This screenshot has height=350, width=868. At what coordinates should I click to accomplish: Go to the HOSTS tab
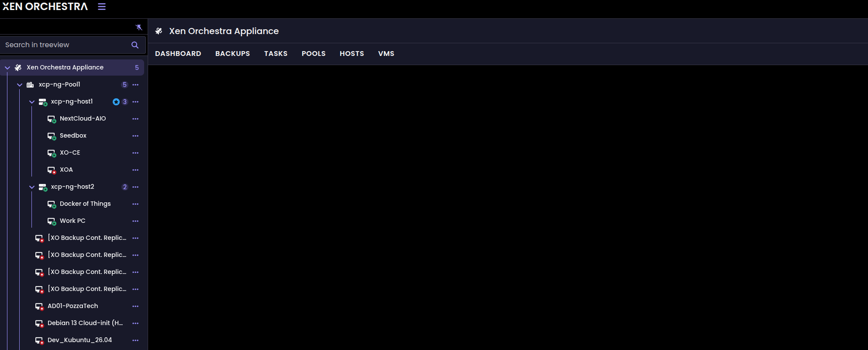pos(352,54)
